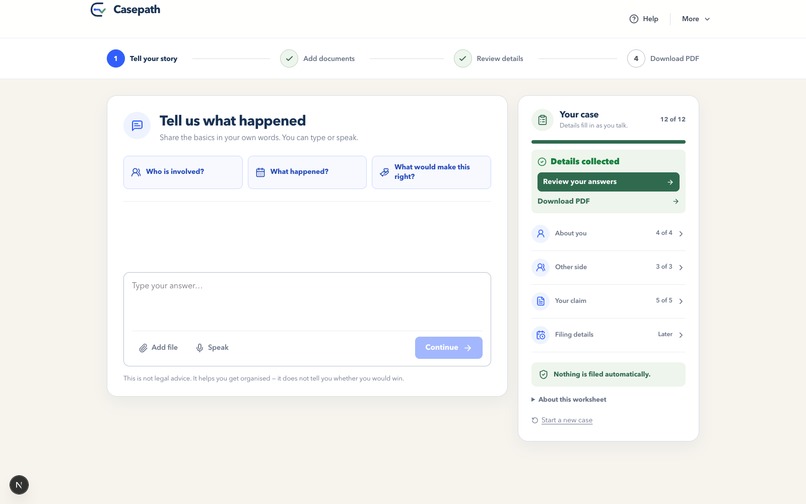The image size is (806, 504).
Task: Open the Other side section
Action: point(608,267)
